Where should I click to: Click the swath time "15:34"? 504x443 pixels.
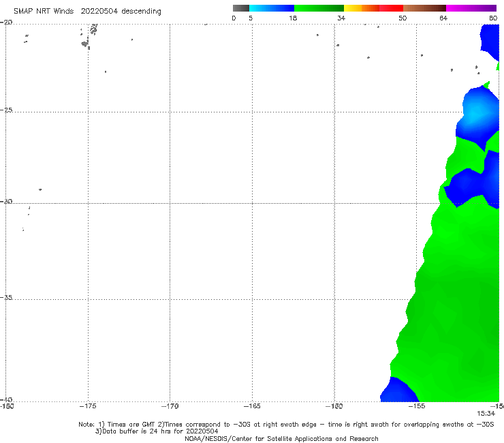tap(486, 414)
